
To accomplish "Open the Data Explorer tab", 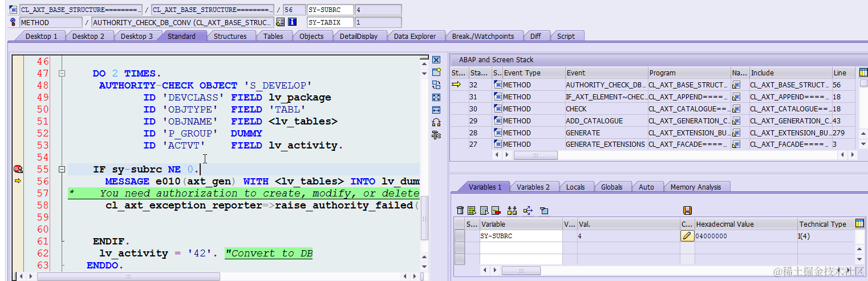I will [x=415, y=36].
